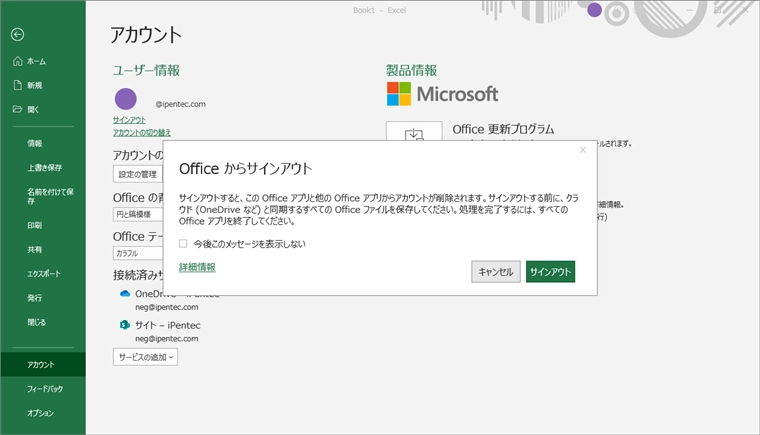Click title bar purple account avatar
760x435 pixels.
[x=594, y=10]
